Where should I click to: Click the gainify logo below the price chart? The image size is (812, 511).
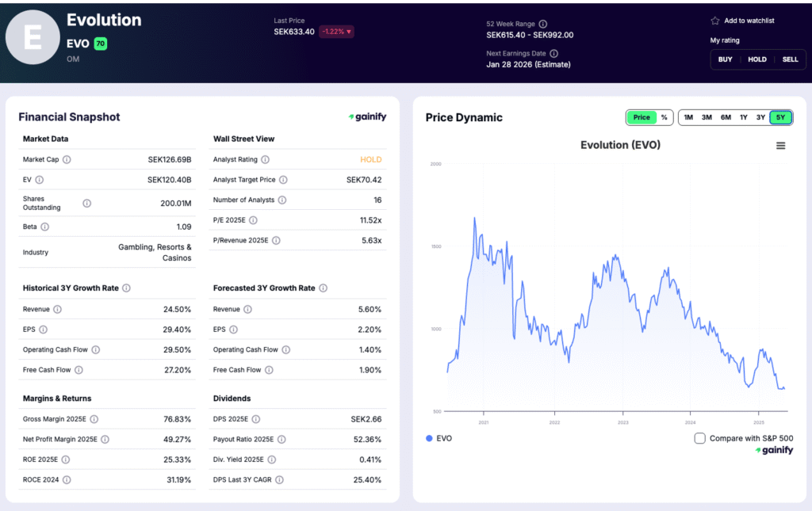pyautogui.click(x=775, y=449)
